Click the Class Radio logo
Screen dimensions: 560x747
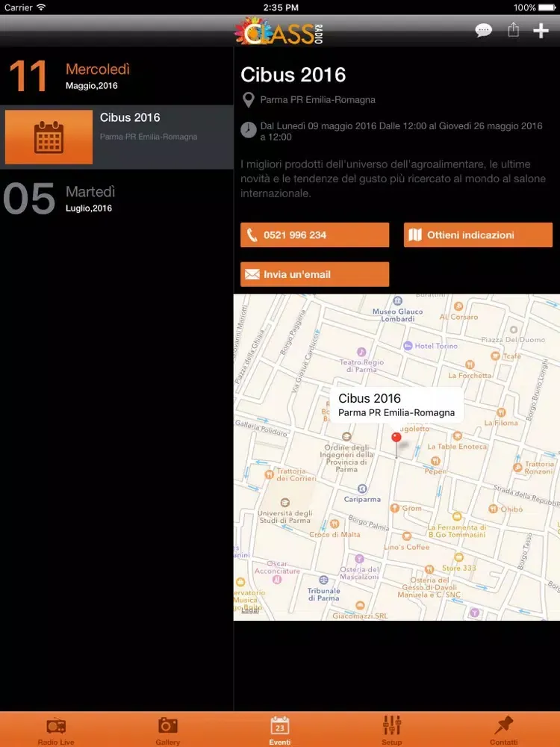(279, 31)
